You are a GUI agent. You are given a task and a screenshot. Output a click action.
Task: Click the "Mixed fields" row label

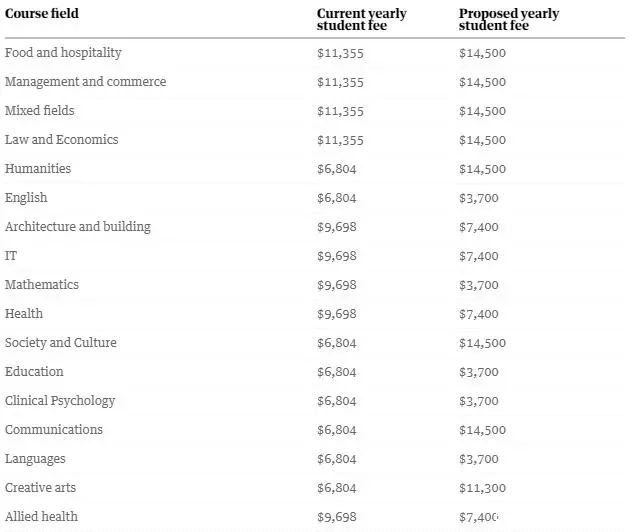pos(39,110)
